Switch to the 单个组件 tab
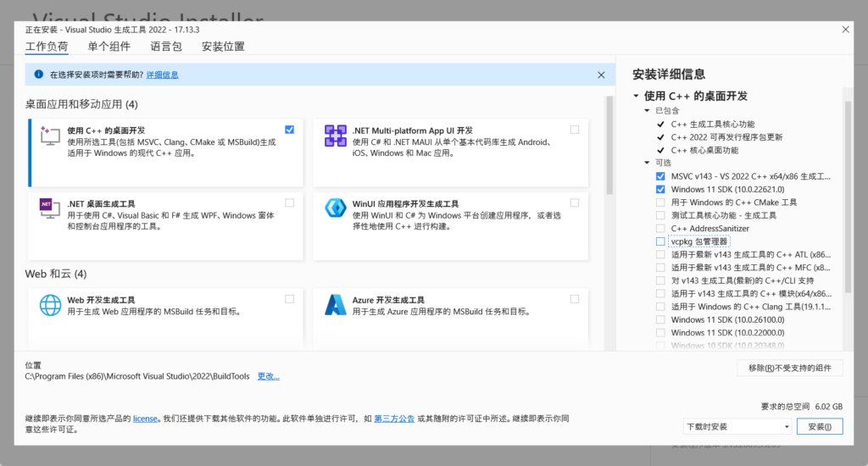This screenshot has height=466, width=868. (x=109, y=47)
